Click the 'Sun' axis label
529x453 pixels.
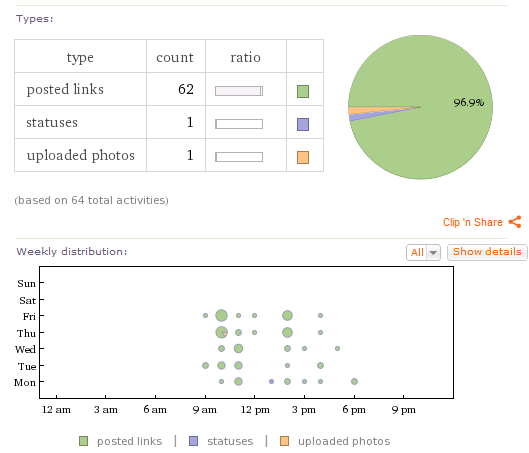(x=27, y=283)
